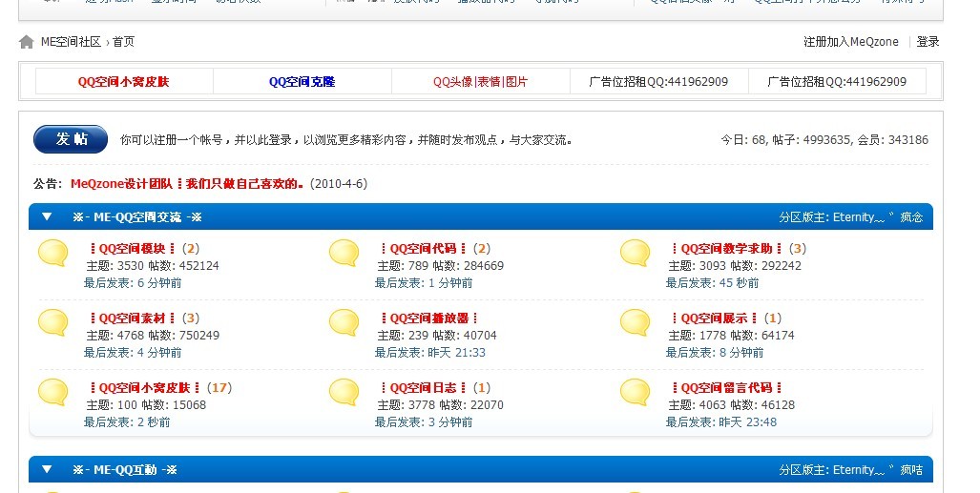Open the QQ空间模块 forum title
Image resolution: width=980 pixels, height=493 pixels.
132,249
